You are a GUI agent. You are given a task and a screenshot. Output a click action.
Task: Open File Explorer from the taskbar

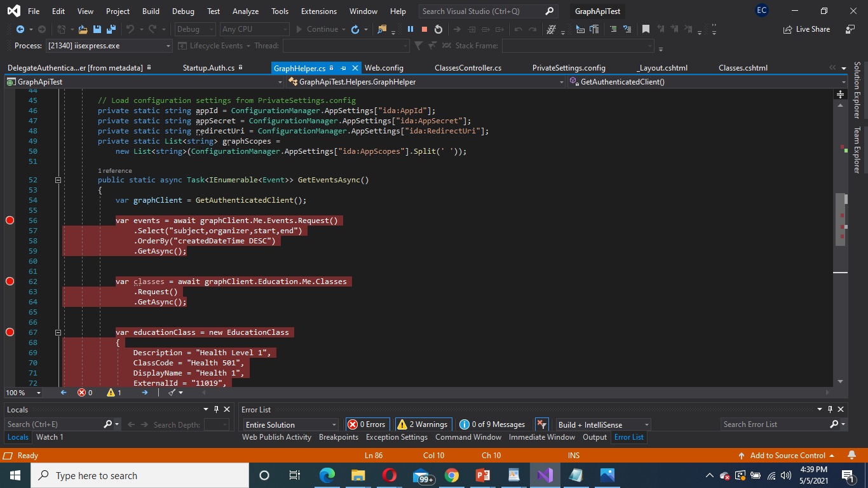pos(358,475)
